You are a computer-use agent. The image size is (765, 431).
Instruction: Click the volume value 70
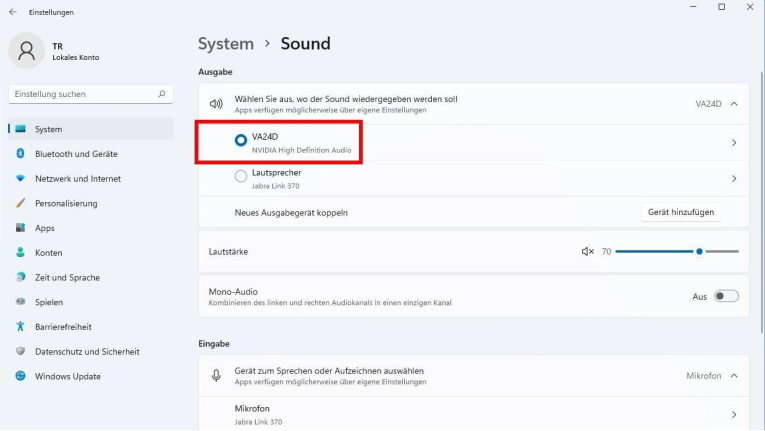(606, 251)
